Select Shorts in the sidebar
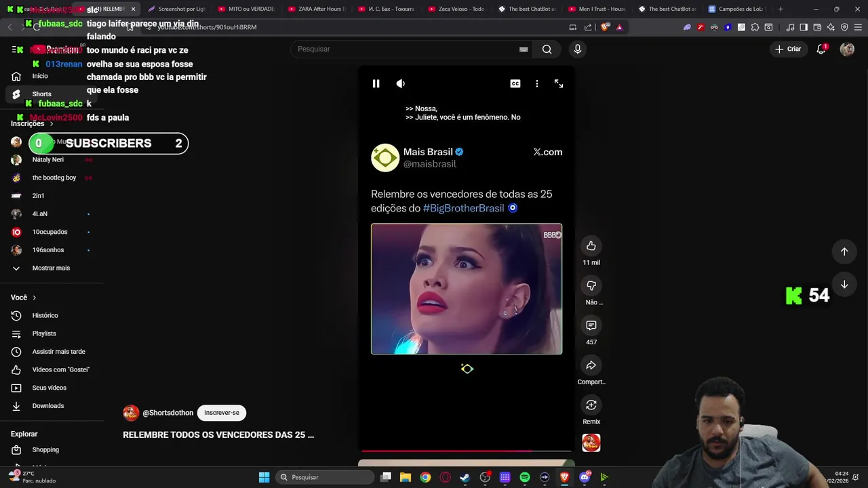868x488 pixels. click(52, 94)
